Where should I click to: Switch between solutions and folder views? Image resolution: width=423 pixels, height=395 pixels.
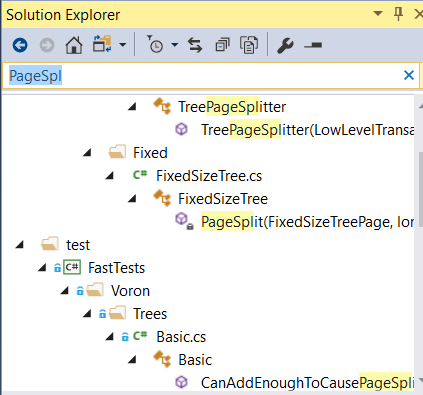[x=102, y=44]
